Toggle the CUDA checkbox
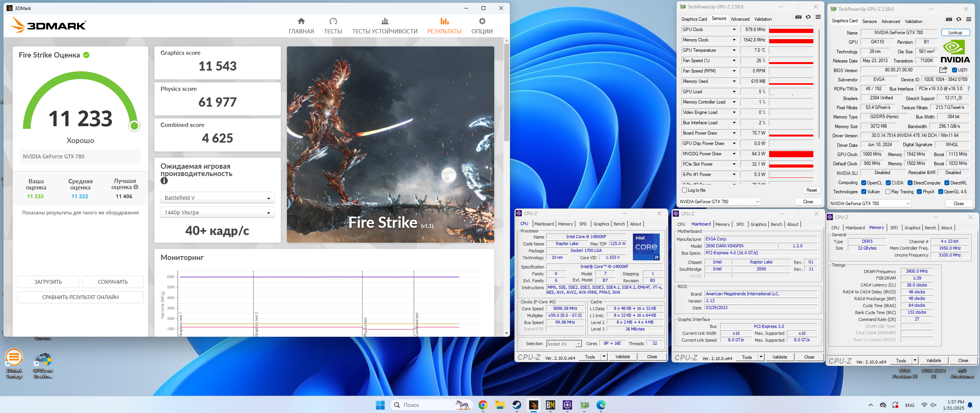The width and height of the screenshot is (980, 413). (x=888, y=183)
